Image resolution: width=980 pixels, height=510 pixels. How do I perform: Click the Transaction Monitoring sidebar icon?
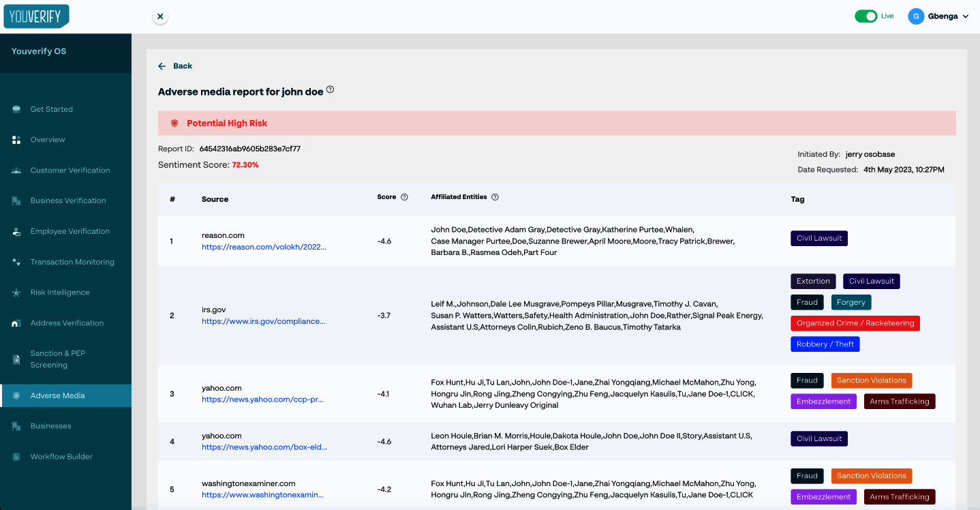click(16, 262)
